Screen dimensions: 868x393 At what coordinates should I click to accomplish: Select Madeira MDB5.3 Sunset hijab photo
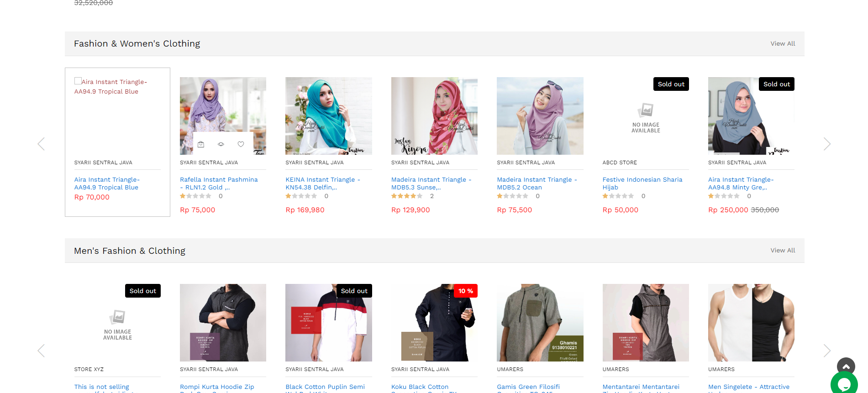coord(434,116)
